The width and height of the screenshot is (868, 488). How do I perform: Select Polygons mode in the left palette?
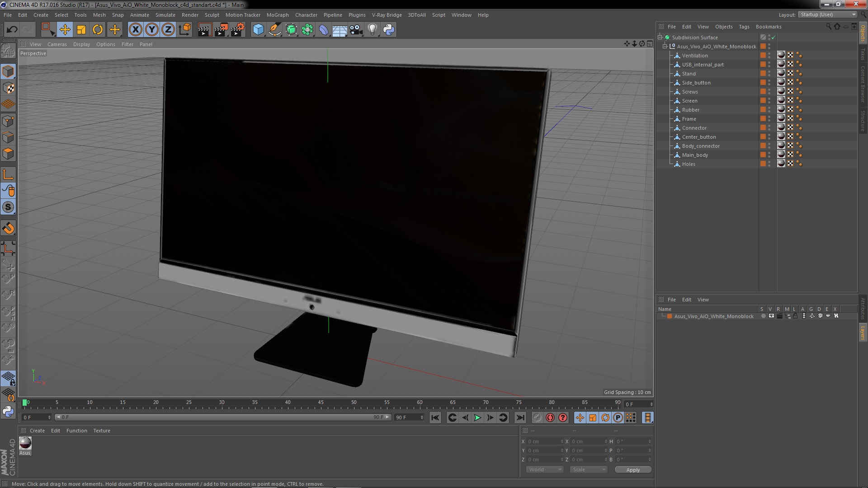(x=8, y=154)
